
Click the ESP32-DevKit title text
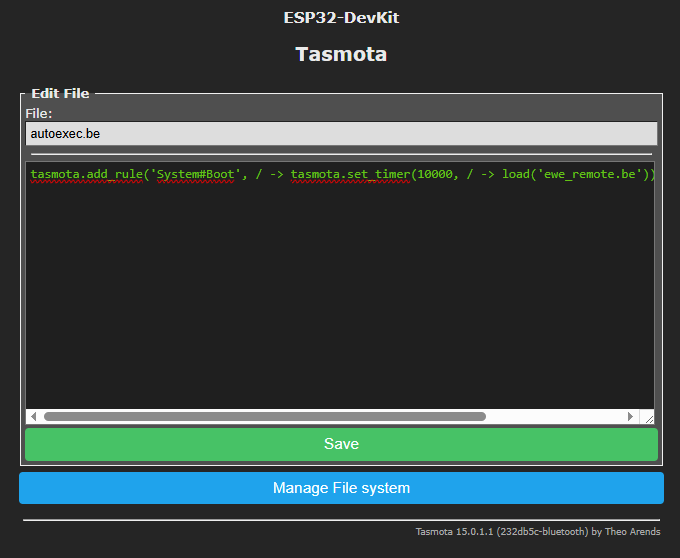tap(341, 18)
